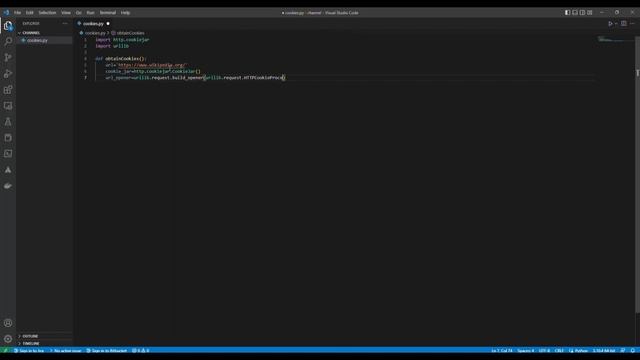Select the cookies.py editor tab
This screenshot has width=640, height=360.
[93, 24]
